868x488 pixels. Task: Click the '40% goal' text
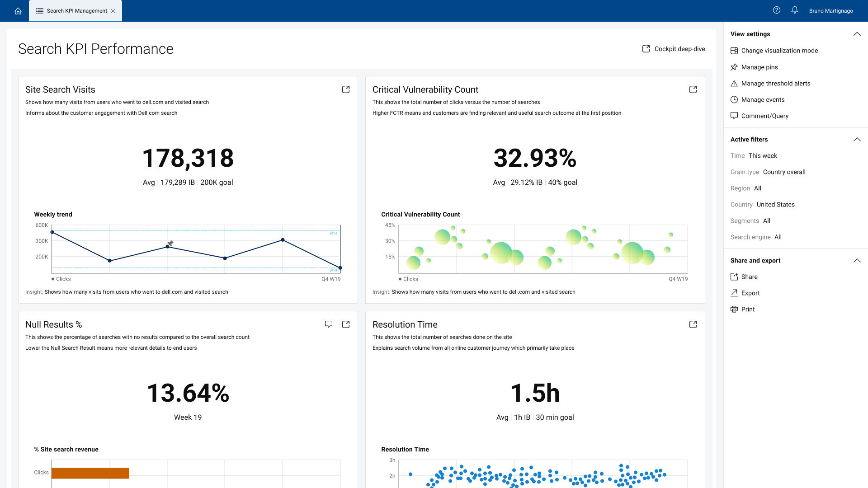tap(563, 183)
